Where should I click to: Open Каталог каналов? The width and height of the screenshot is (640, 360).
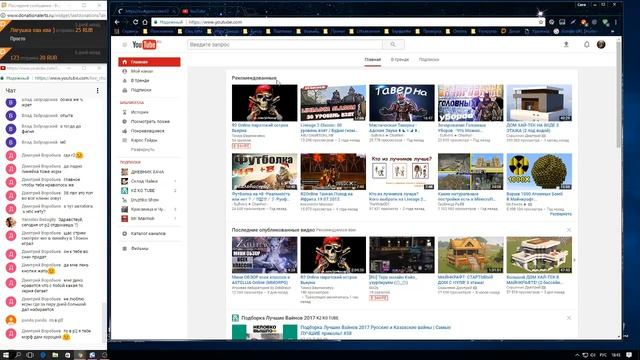pos(149,234)
